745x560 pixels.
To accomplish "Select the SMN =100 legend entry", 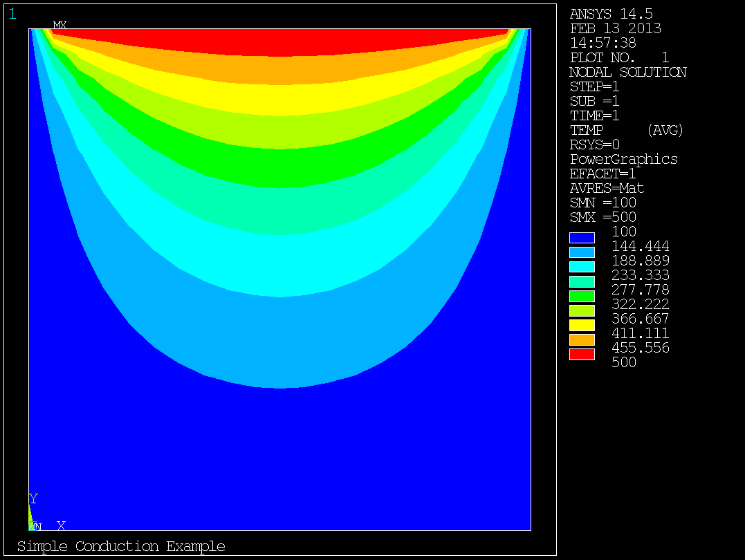I will click(x=603, y=203).
